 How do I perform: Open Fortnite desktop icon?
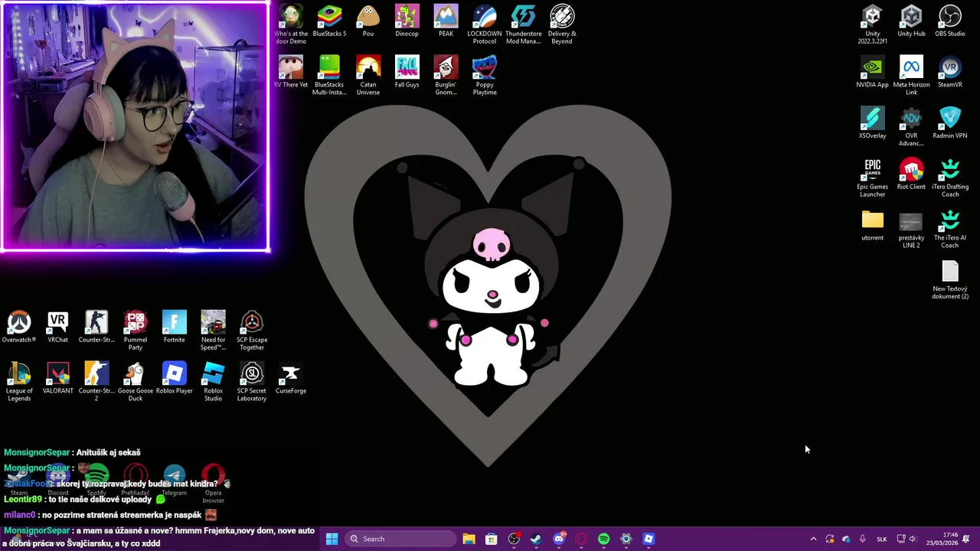174,327
